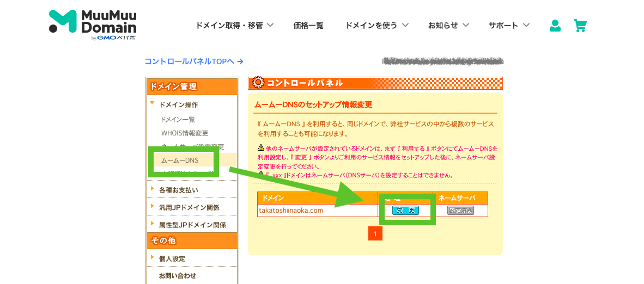Click the ドメイン管理 sidebar header
This screenshot has width=644, height=284.
tap(192, 87)
